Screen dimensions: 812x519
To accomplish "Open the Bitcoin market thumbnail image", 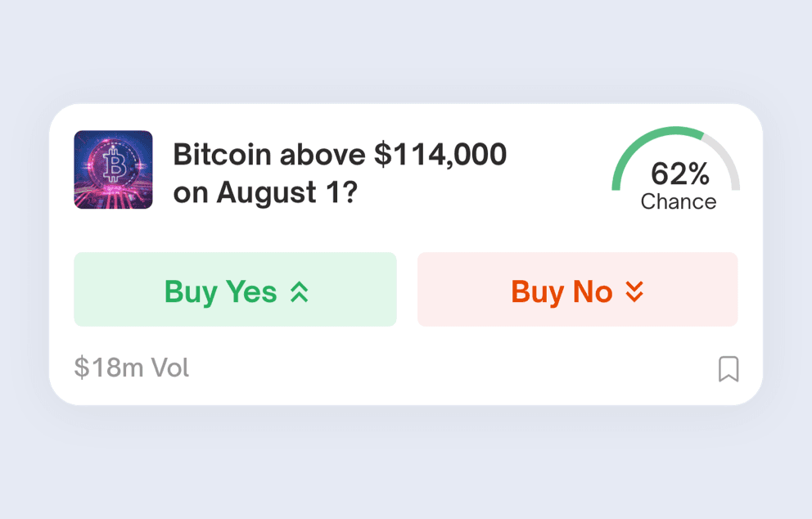I will click(113, 169).
